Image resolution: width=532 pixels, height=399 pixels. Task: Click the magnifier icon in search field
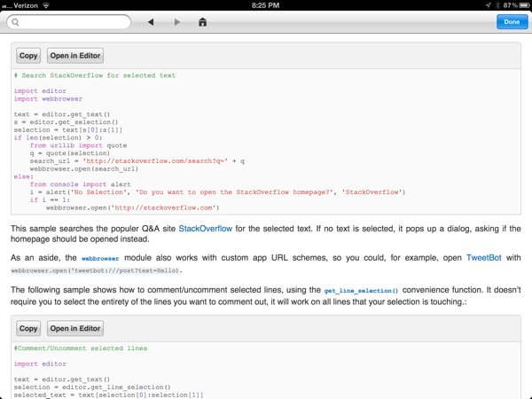(x=15, y=22)
